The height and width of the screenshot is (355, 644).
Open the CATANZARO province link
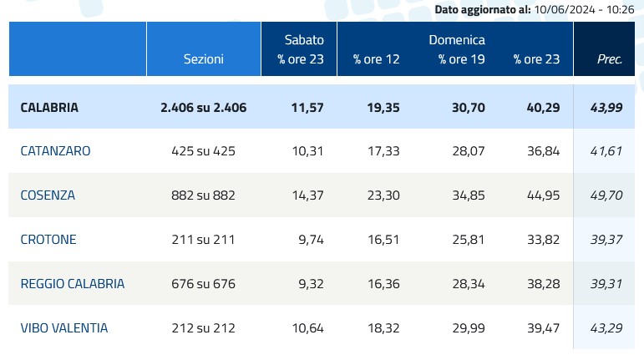point(55,151)
